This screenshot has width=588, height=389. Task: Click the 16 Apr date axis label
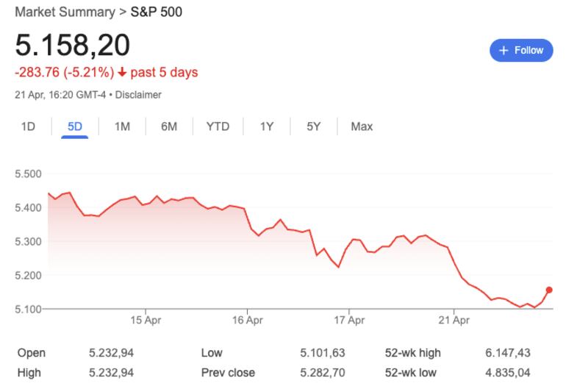pos(247,321)
